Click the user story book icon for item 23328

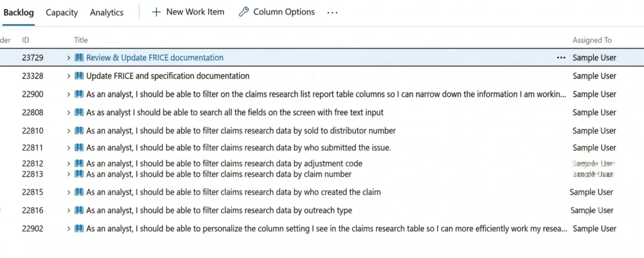click(79, 76)
